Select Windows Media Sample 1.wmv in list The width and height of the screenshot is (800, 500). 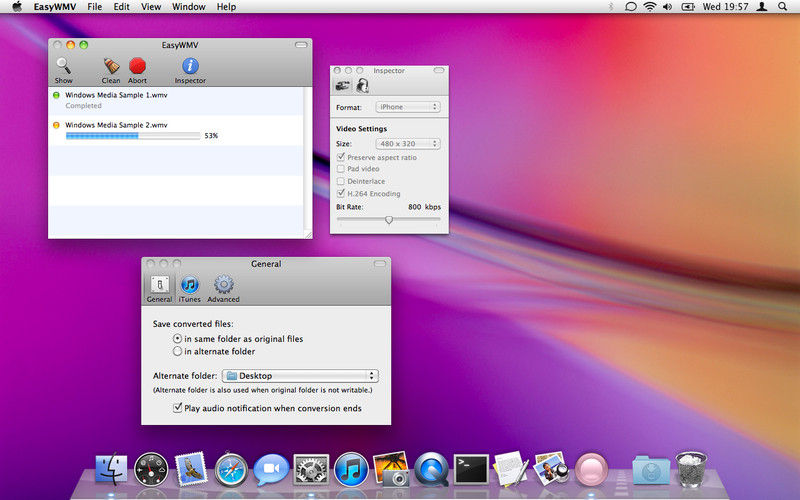coord(116,95)
